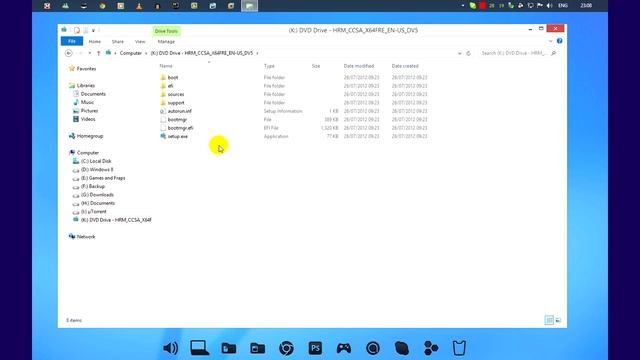The height and width of the screenshot is (360, 640).
Task: Switch to details view layout icon
Action: (549, 320)
